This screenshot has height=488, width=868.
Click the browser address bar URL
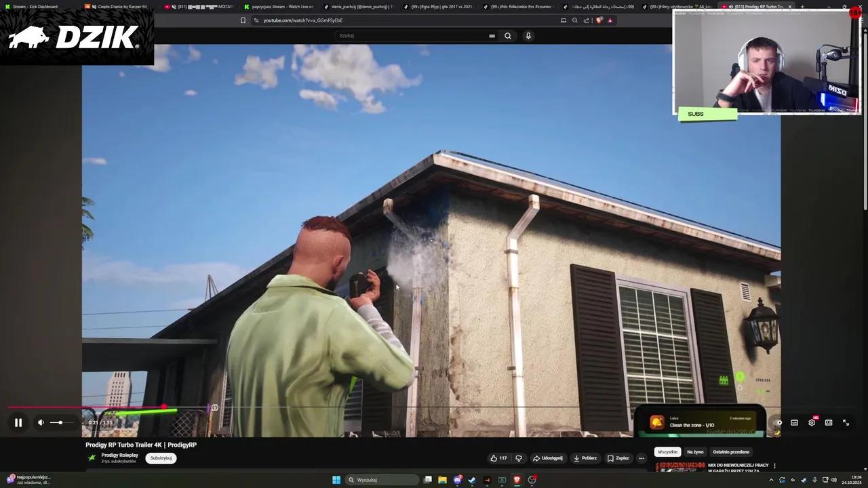tap(302, 20)
